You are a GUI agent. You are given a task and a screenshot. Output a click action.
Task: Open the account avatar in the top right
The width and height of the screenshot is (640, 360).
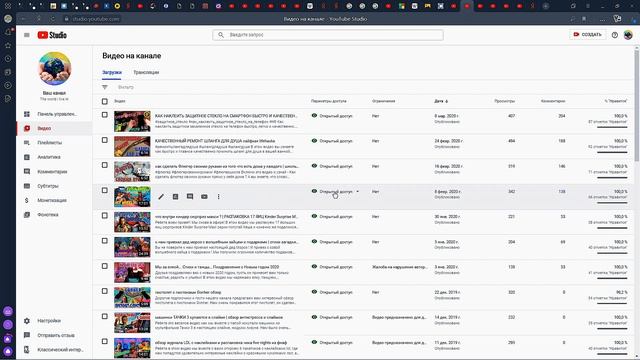click(x=628, y=35)
